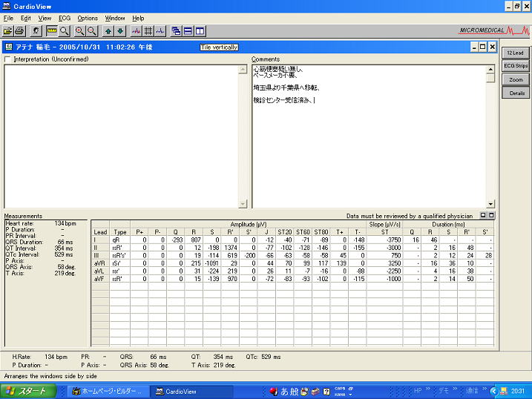Screen dimensions: 532x399
Task: Click the スタート Start button
Action: (27, 391)
